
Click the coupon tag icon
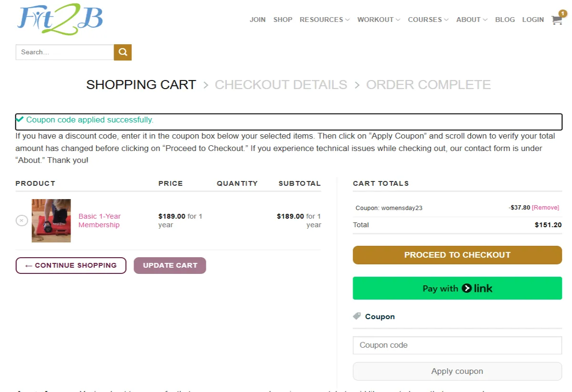pyautogui.click(x=357, y=316)
